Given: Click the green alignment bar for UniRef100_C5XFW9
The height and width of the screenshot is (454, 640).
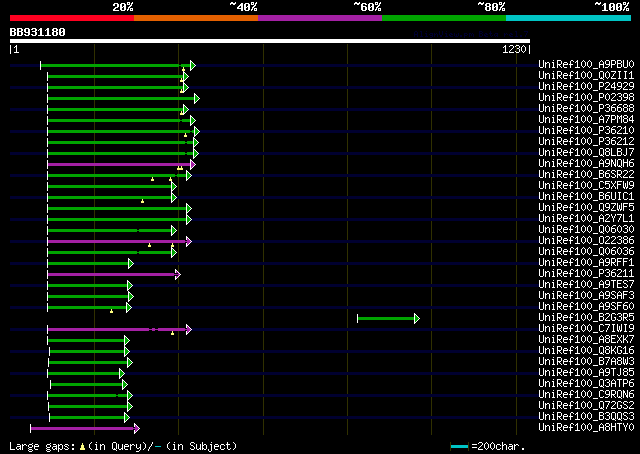Looking at the screenshot, I should (x=112, y=187).
